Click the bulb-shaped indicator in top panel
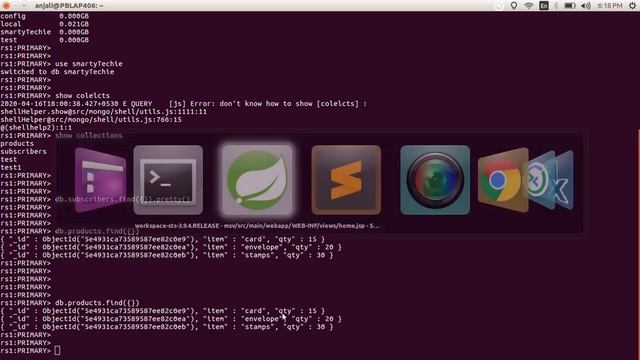Screen dimensions: 640x360 (514, 6)
